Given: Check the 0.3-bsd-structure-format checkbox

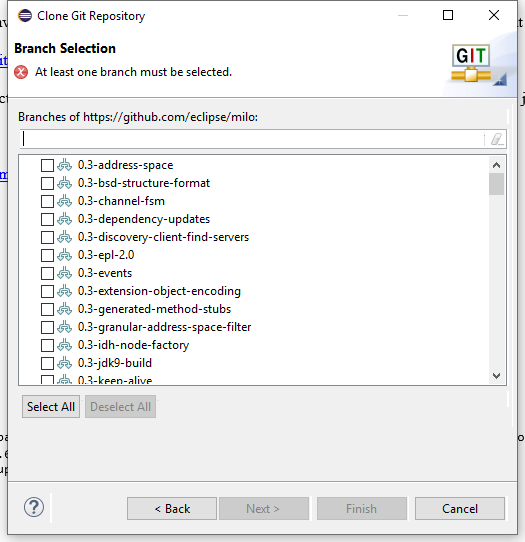Looking at the screenshot, I should (x=47, y=183).
